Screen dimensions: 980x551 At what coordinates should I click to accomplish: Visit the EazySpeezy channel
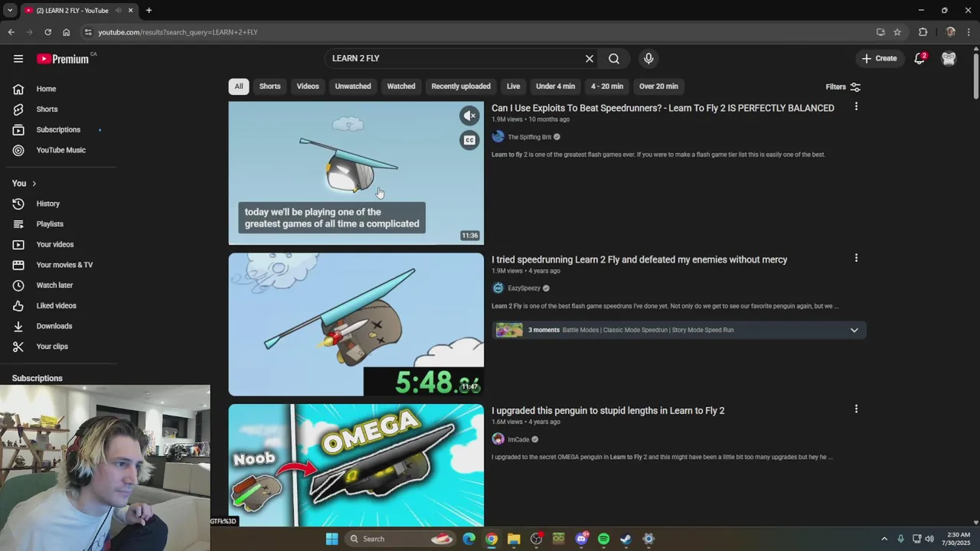(x=524, y=289)
